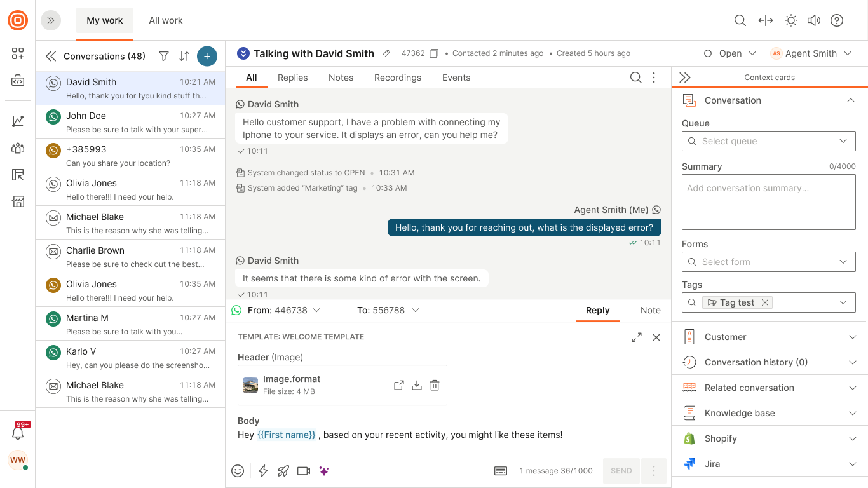Open the conversation status Open dropdown
This screenshot has width=868, height=488.
(730, 54)
